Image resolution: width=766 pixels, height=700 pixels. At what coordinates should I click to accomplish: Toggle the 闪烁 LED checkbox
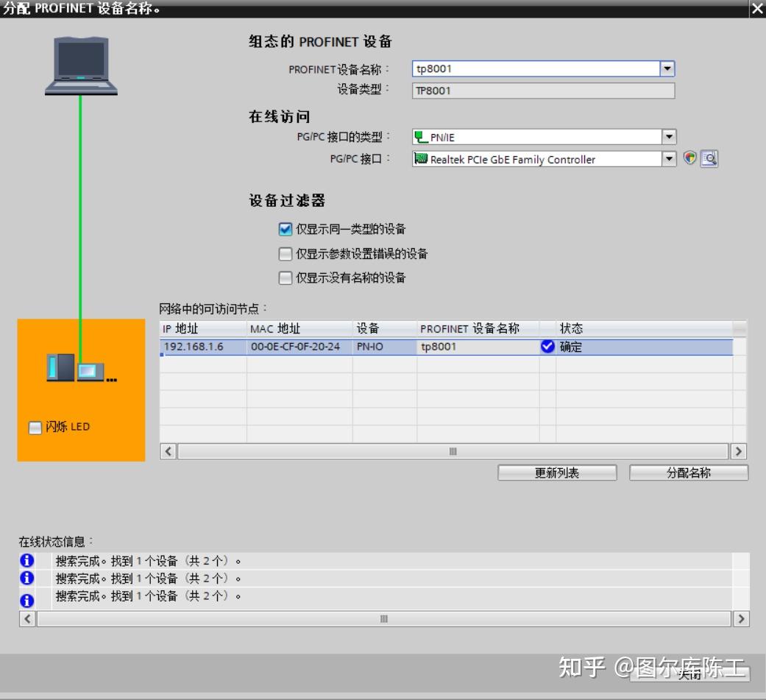(x=35, y=427)
